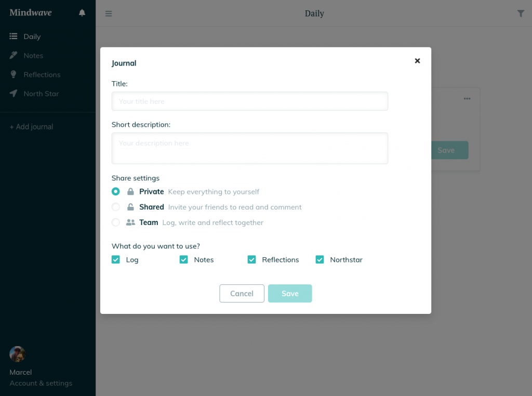Uncheck the Northstar checkbox
Image resolution: width=532 pixels, height=396 pixels.
pos(320,260)
